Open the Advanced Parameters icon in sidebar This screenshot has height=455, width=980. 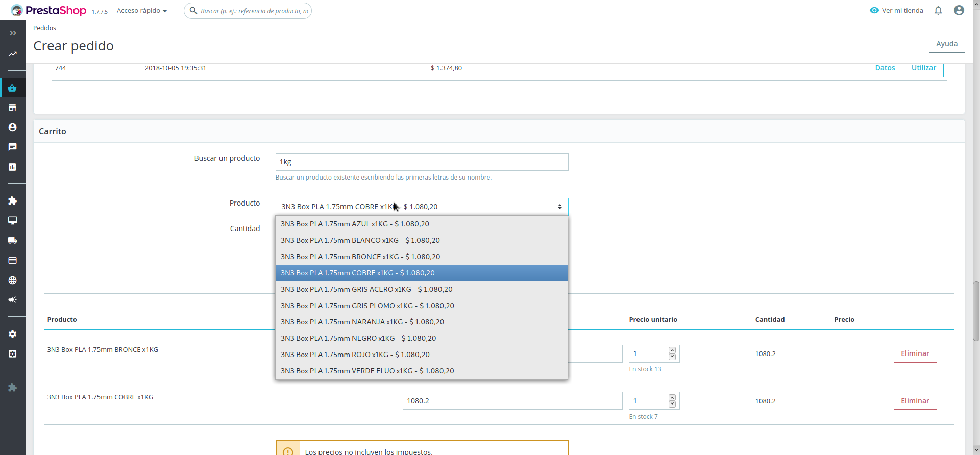coord(13,353)
